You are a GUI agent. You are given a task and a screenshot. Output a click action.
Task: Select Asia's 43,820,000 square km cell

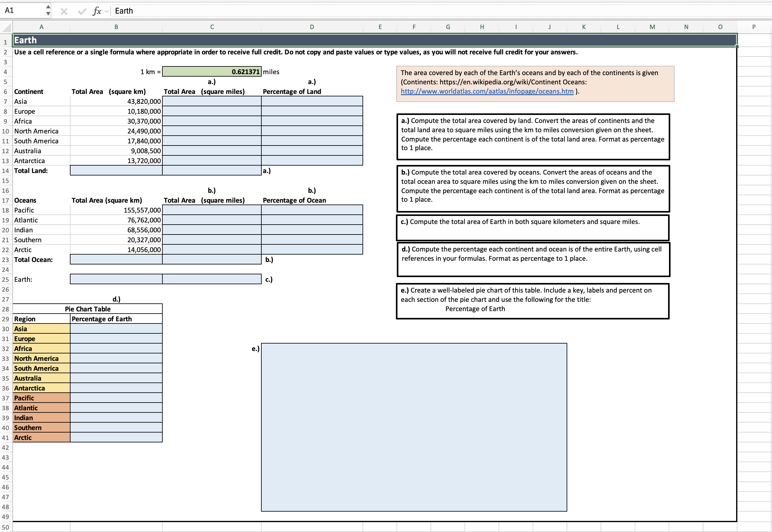tap(116, 101)
